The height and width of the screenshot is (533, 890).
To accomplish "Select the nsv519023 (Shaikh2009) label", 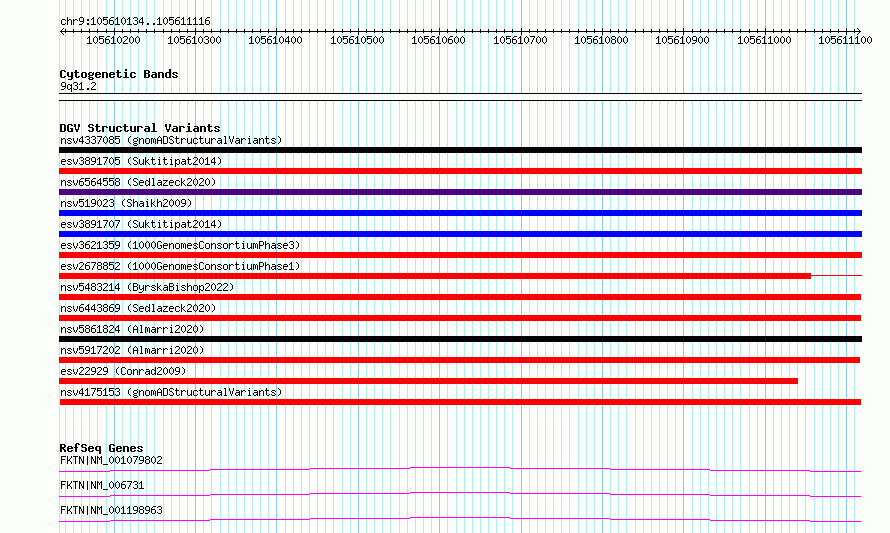I will click(x=126, y=203).
